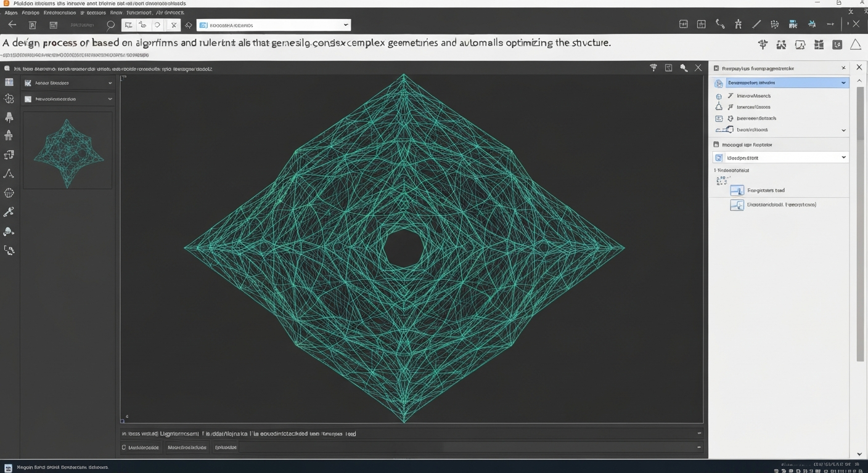Image resolution: width=868 pixels, height=473 pixels.
Task: Click the triangle outline icon below the toolbar
Action: click(856, 44)
